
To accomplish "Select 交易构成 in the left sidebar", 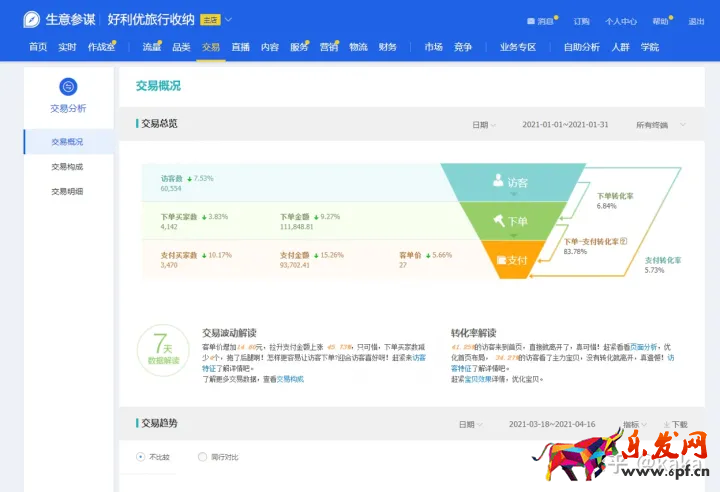I will pos(67,166).
